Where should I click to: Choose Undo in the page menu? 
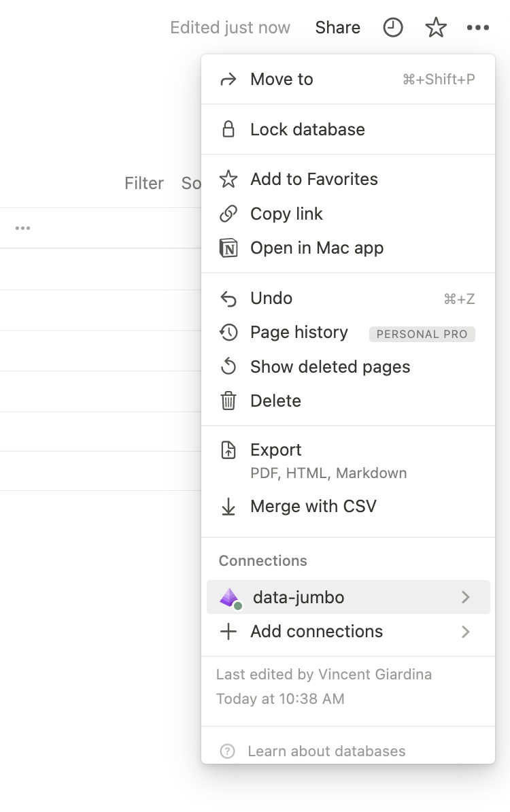[x=271, y=299]
